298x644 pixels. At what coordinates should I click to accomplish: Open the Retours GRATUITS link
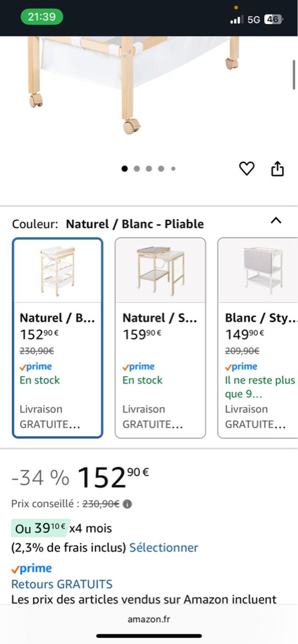pos(62,584)
